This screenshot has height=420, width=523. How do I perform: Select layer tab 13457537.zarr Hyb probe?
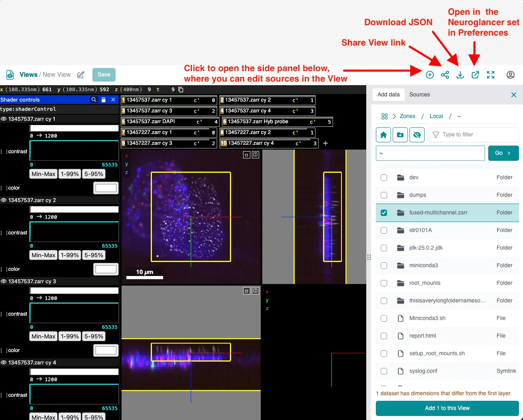tap(277, 122)
